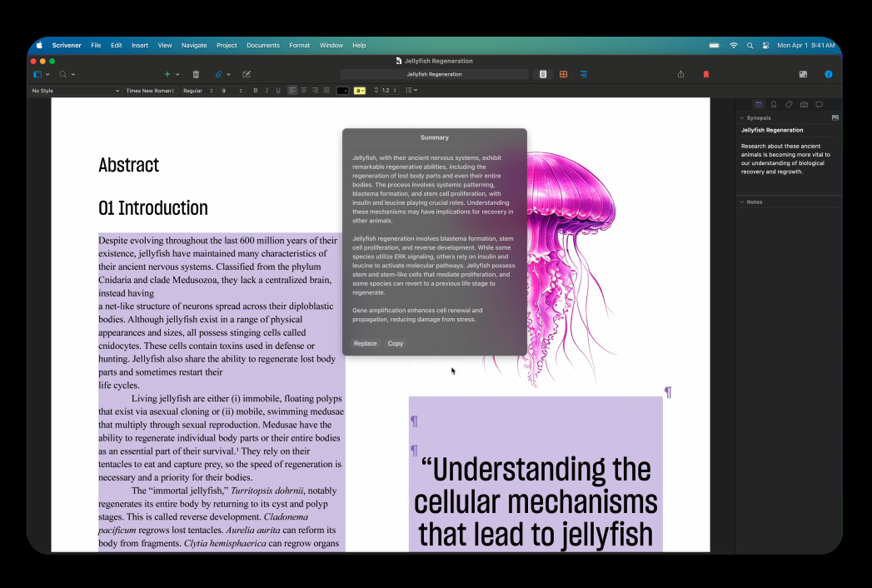
Task: Open the Format menu
Action: pyautogui.click(x=299, y=46)
